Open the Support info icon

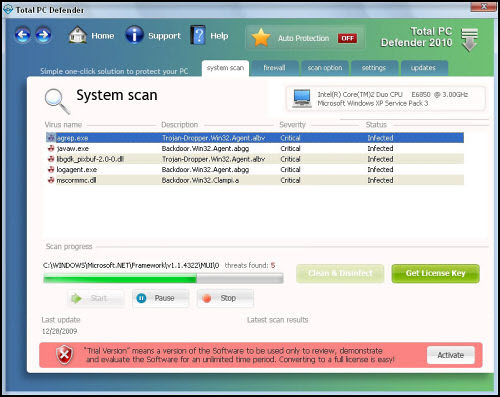point(134,35)
